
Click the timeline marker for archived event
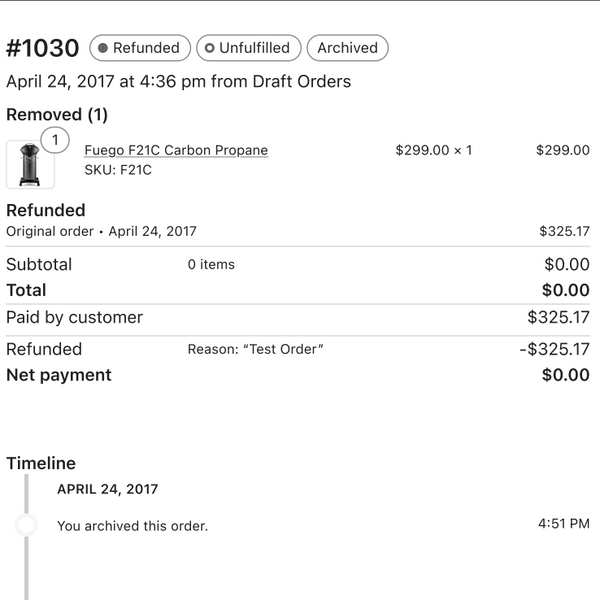point(26,525)
